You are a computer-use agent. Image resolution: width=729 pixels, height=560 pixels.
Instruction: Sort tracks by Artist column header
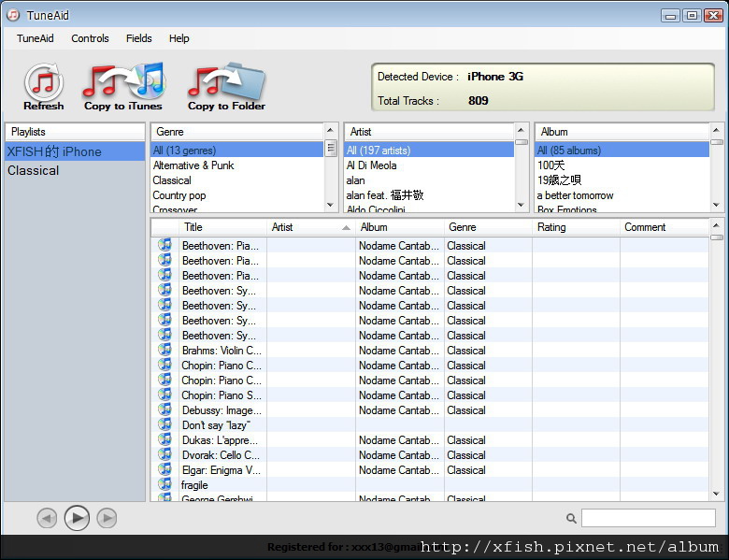tap(311, 227)
